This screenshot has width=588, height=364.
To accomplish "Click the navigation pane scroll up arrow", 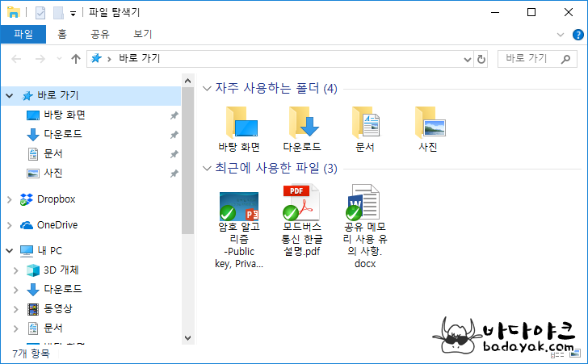I will [x=188, y=81].
